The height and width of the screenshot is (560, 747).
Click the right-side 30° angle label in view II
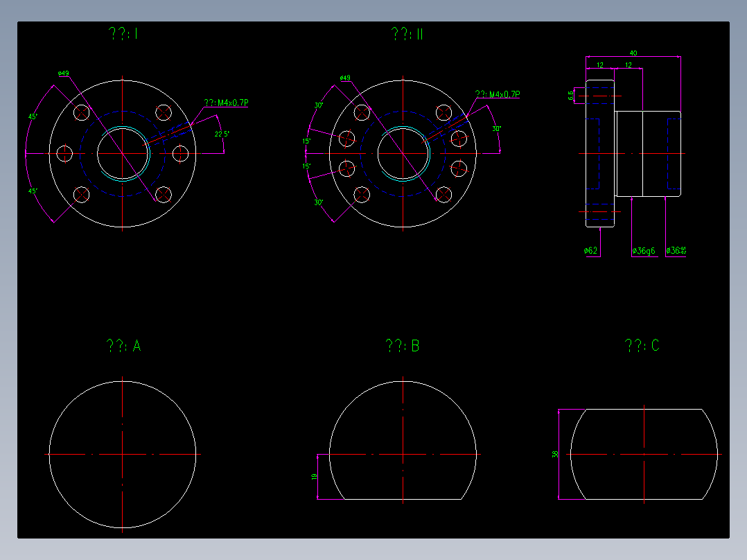(496, 129)
